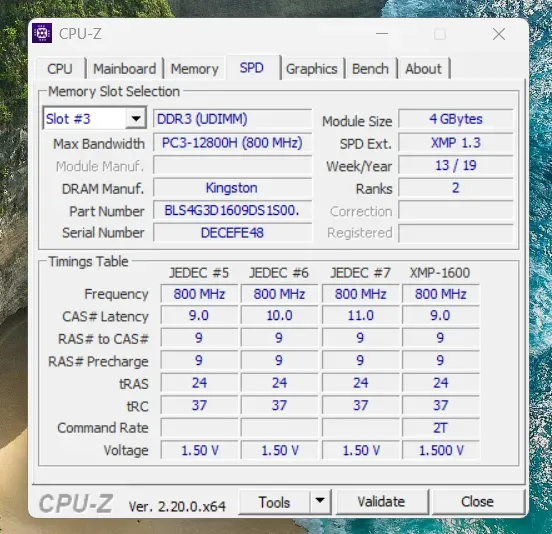Image resolution: width=552 pixels, height=534 pixels.
Task: Click the Max Bandwidth label
Action: click(x=99, y=144)
